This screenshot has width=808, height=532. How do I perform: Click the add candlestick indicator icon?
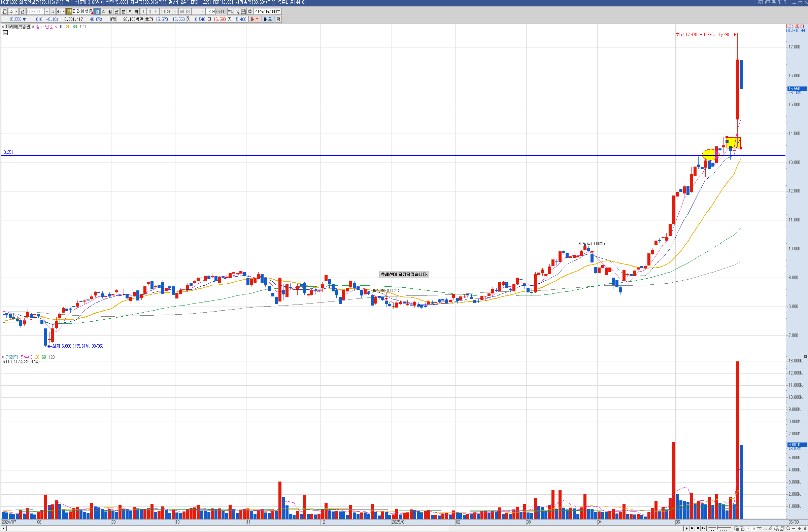230,11
